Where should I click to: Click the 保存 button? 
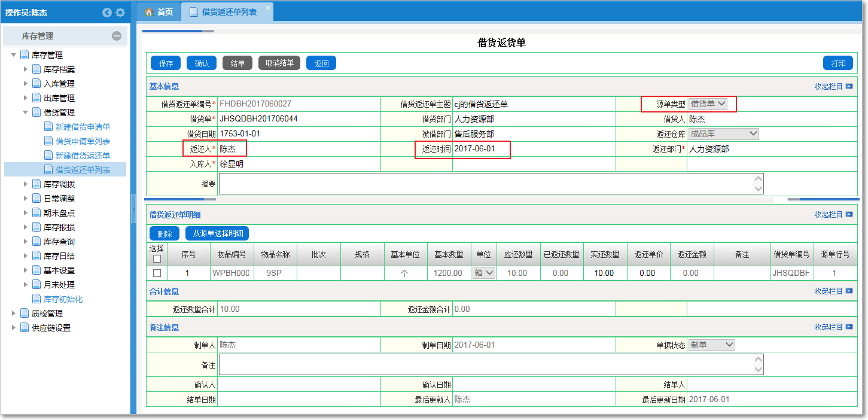pos(166,63)
